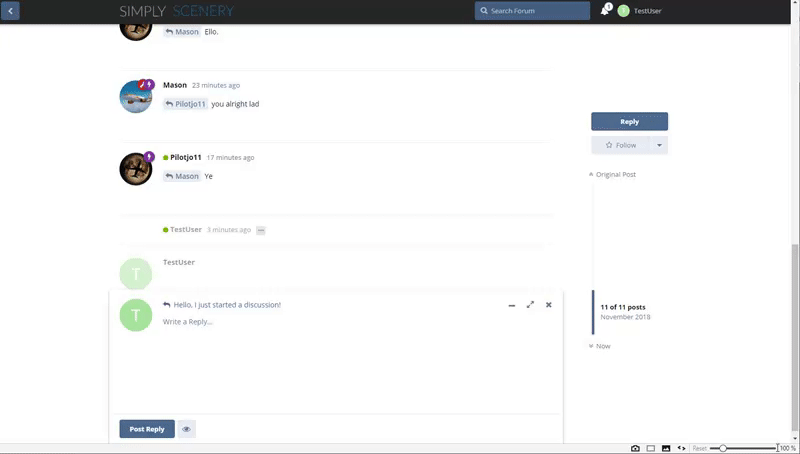Reset the page zoom

[699, 448]
